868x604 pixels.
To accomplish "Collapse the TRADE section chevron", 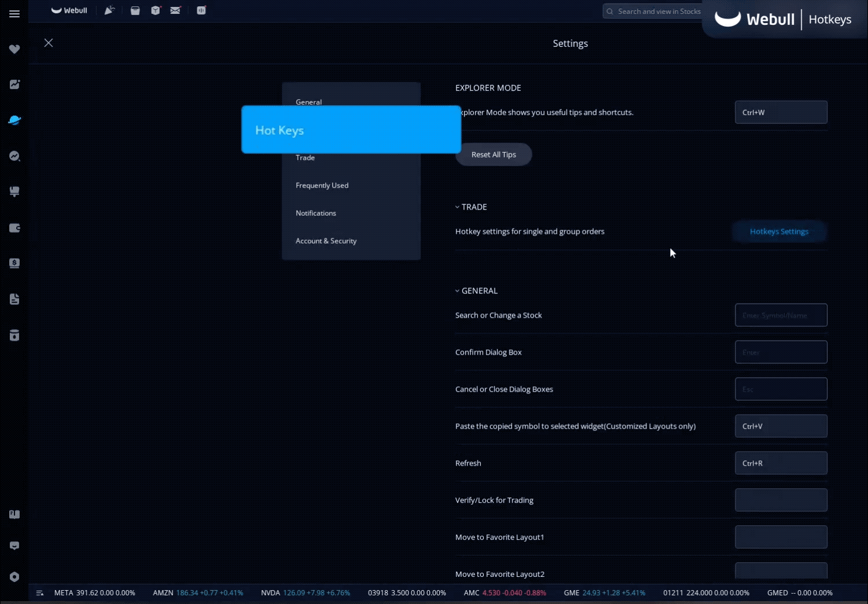I will [457, 207].
